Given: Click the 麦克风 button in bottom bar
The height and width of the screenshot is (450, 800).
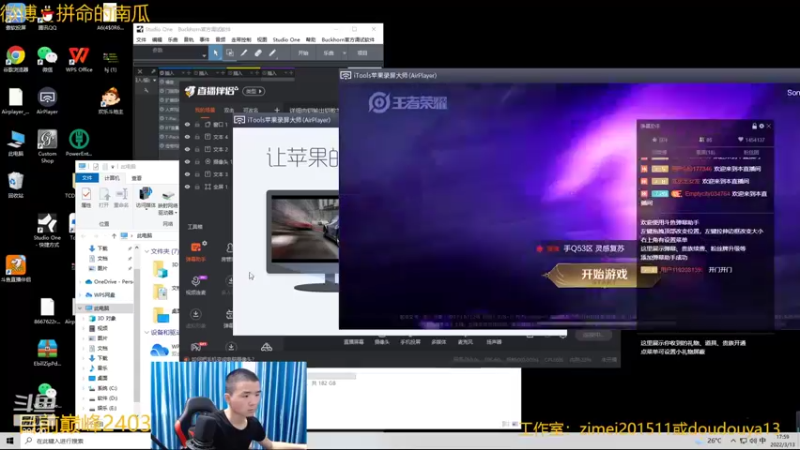Looking at the screenshot, I should pyautogui.click(x=465, y=342).
